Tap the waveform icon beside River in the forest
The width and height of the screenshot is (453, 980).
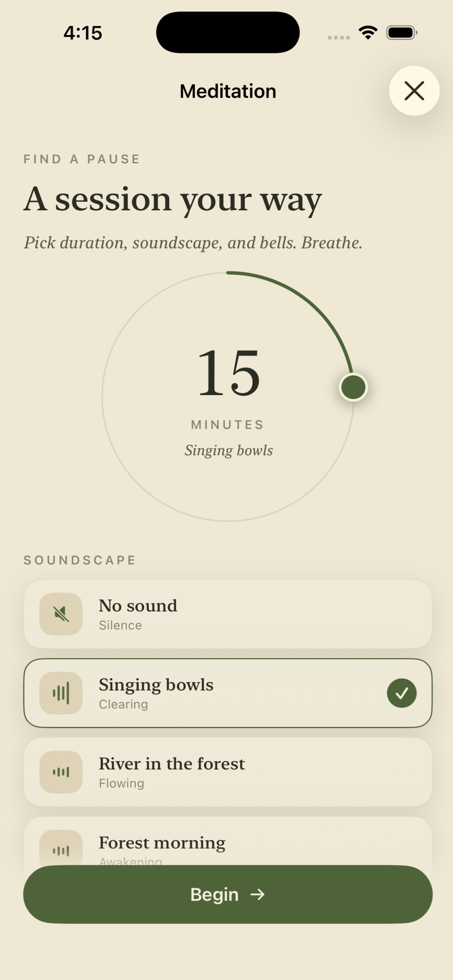click(61, 772)
